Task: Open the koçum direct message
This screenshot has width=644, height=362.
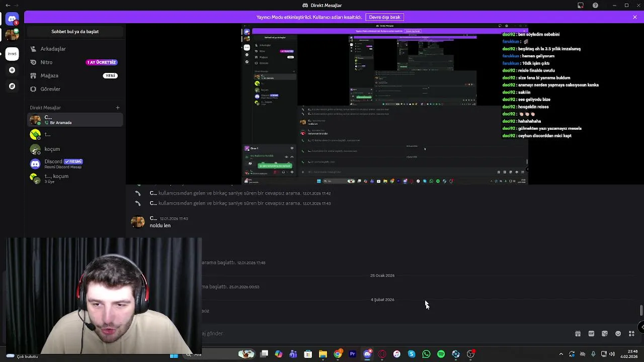Action: pos(74,149)
